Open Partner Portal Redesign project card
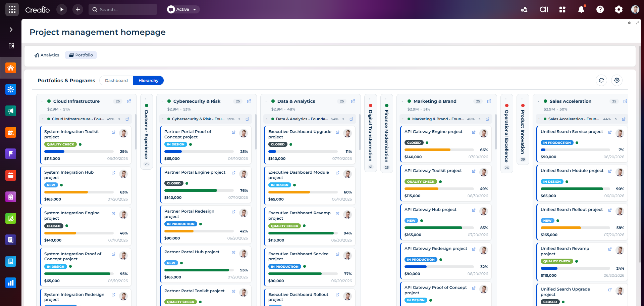Image resolution: width=644 pixels, height=306 pixels. [x=206, y=225]
